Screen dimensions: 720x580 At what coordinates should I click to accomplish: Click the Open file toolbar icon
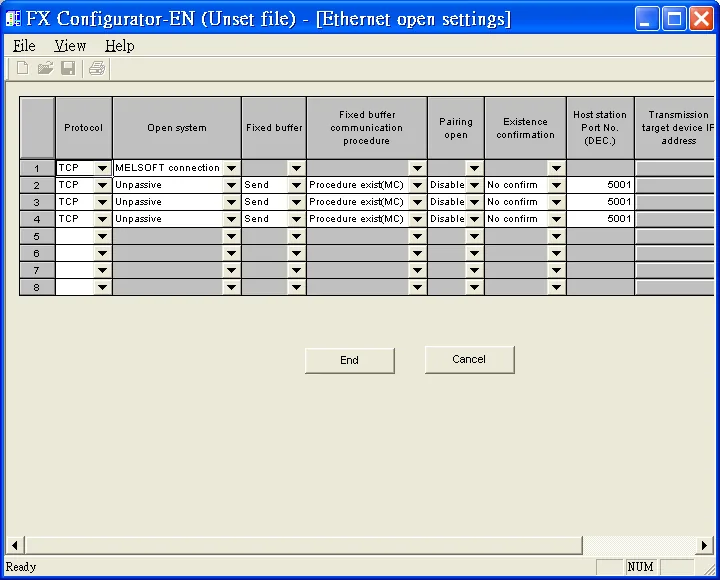coord(45,68)
